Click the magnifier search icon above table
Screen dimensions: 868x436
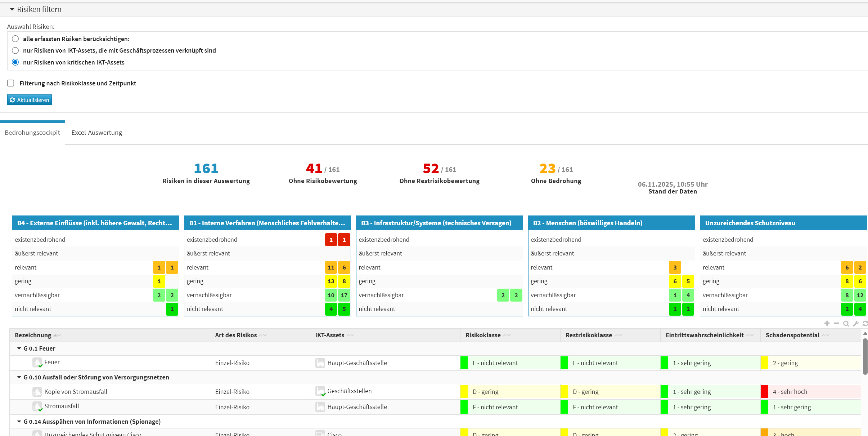(x=846, y=324)
